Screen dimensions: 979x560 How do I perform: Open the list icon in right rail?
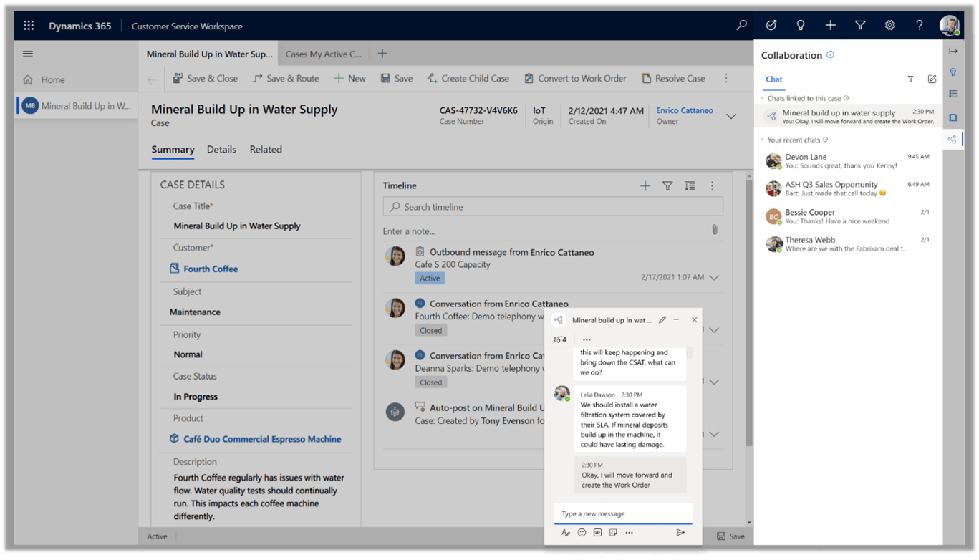(953, 94)
